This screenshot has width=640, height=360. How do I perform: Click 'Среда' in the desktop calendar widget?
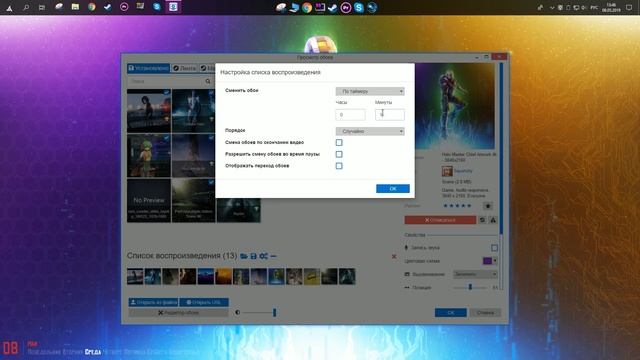click(x=93, y=351)
